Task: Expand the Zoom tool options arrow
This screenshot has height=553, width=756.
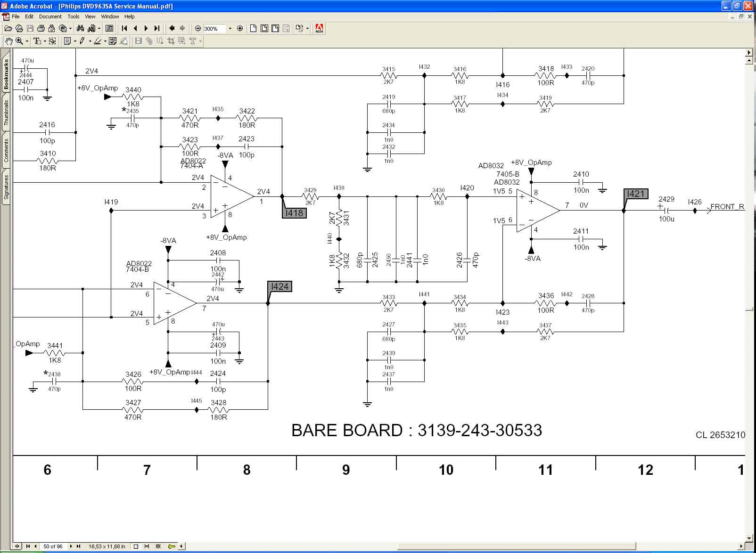Action: (x=27, y=41)
